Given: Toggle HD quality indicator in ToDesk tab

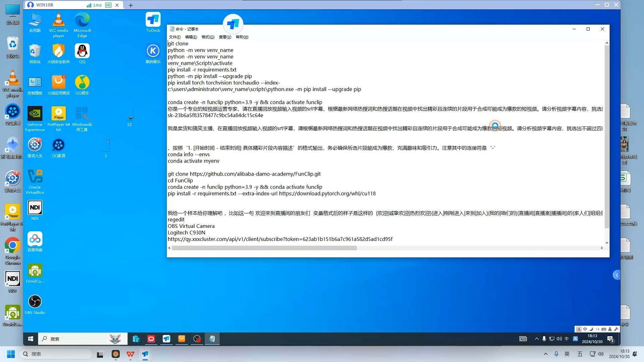Looking at the screenshot, I should coord(108,5).
